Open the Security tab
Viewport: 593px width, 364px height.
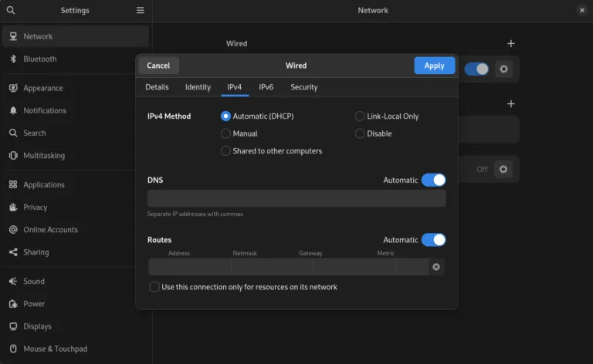tap(304, 87)
